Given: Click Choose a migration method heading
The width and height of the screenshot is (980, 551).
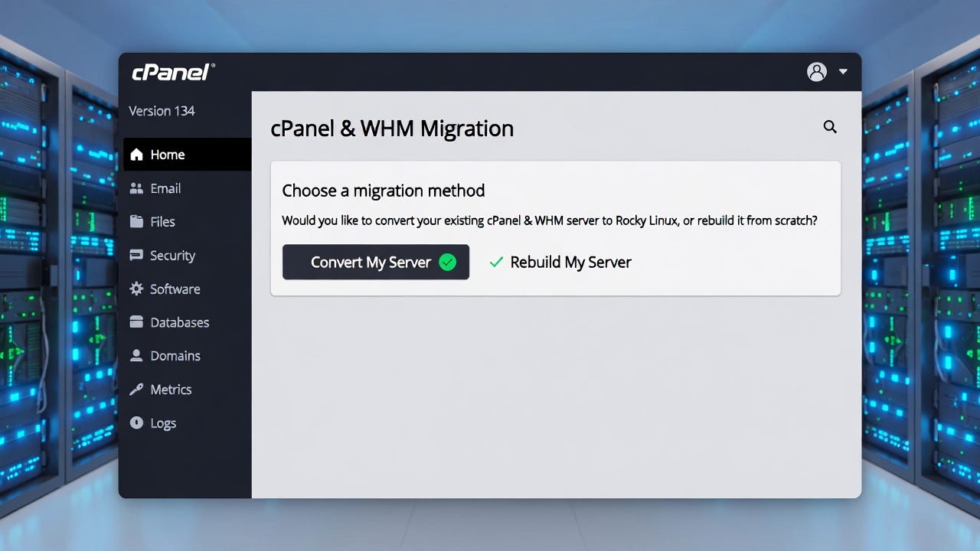Looking at the screenshot, I should (x=384, y=191).
